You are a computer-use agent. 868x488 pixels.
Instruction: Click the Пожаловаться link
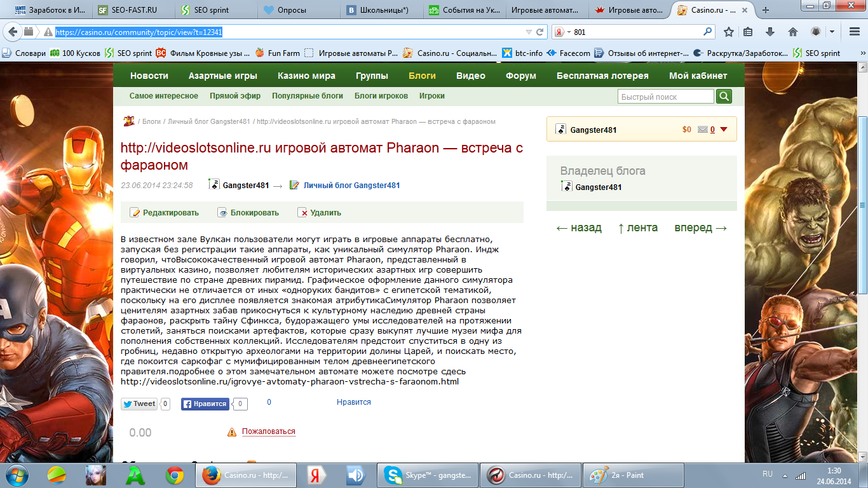point(269,431)
